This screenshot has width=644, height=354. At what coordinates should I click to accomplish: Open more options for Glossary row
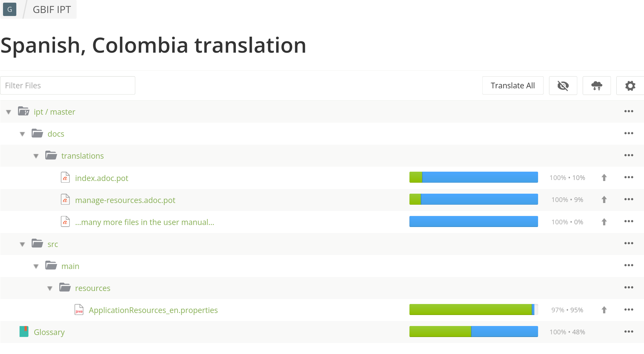tap(628, 332)
